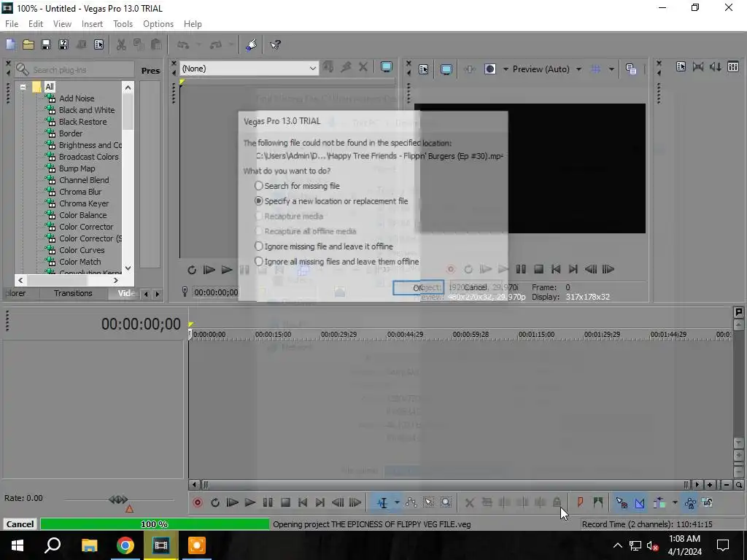Viewport: 747px width, 560px height.
Task: Adjust the playback Rate slider
Action: pos(118,499)
